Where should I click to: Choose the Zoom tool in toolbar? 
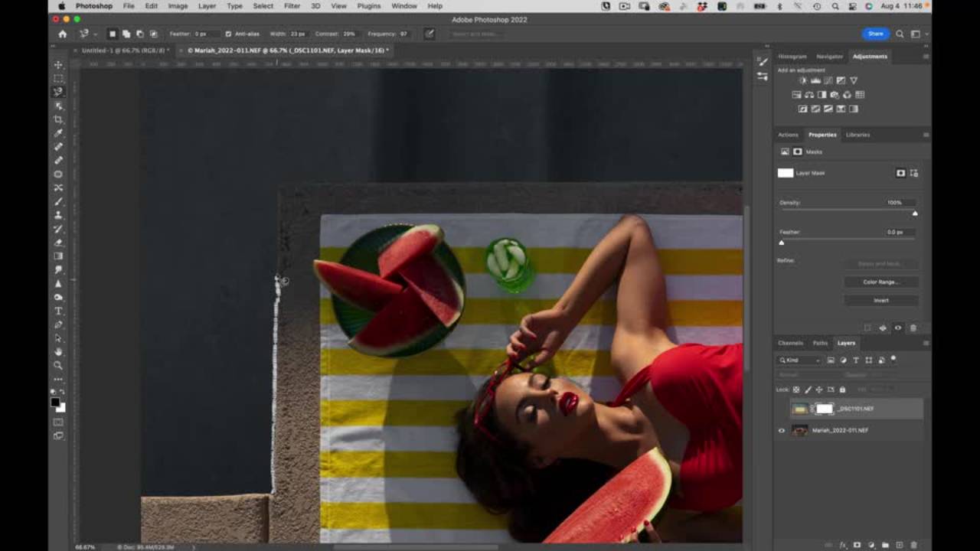coord(58,366)
